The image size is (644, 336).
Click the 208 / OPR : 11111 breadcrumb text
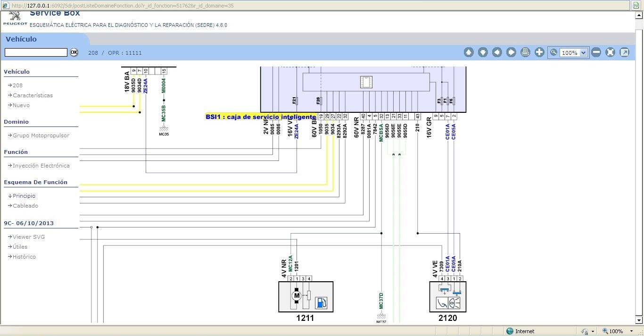[x=115, y=53]
